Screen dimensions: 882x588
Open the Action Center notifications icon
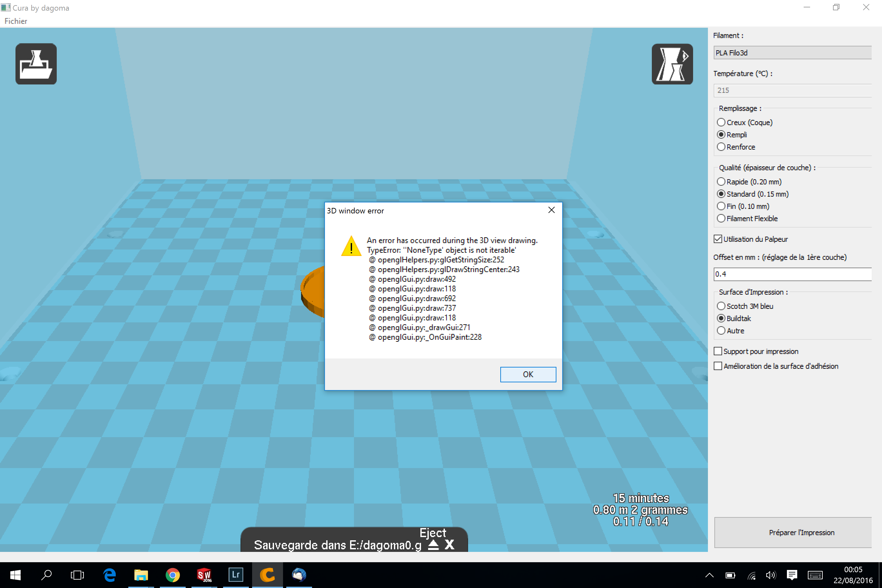point(792,575)
